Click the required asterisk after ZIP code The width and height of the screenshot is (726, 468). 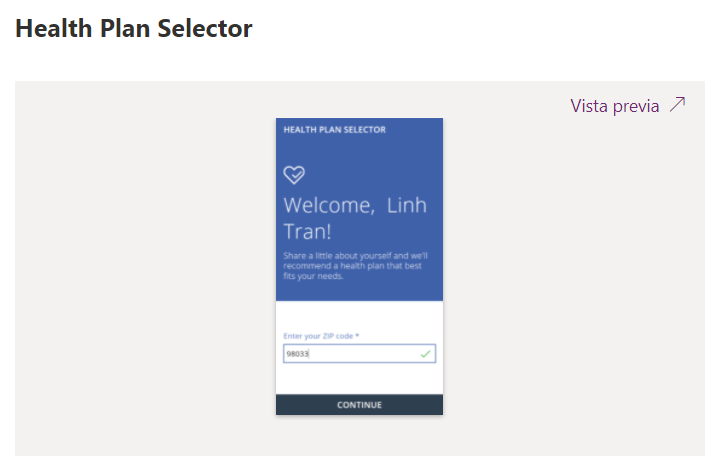click(357, 336)
